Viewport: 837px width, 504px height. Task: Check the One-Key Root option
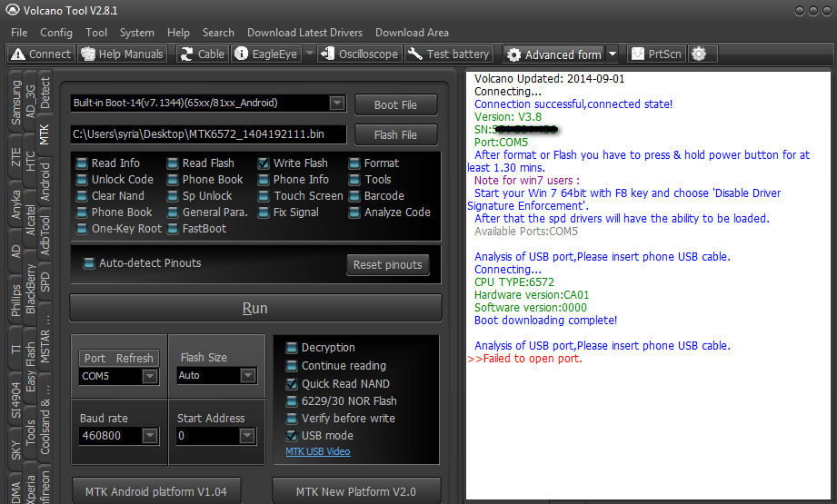82,229
